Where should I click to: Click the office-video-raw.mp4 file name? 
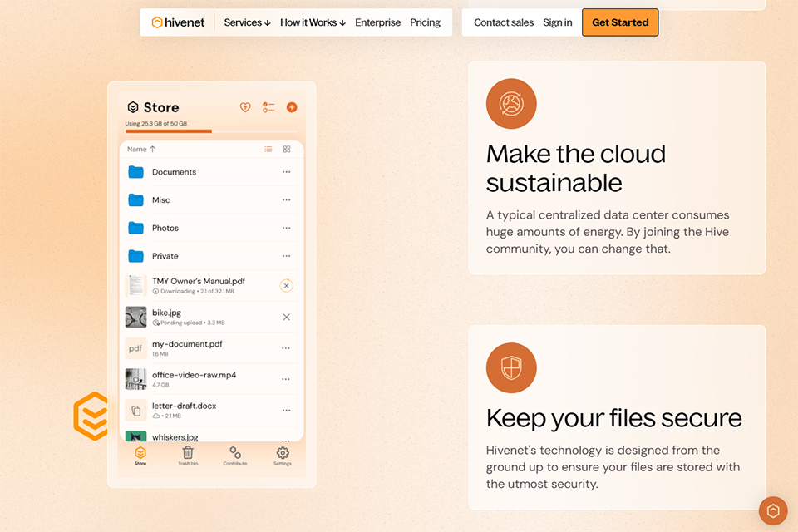(194, 375)
